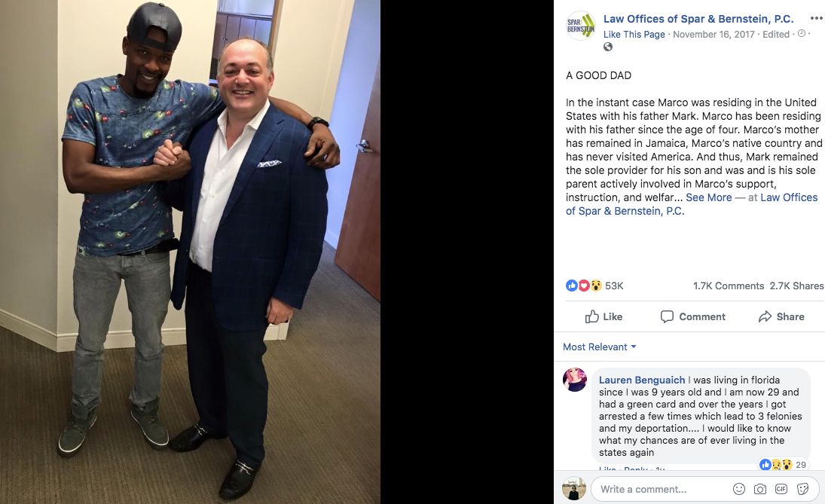
Task: Open the 1.7K Comments link
Action: coord(729,286)
